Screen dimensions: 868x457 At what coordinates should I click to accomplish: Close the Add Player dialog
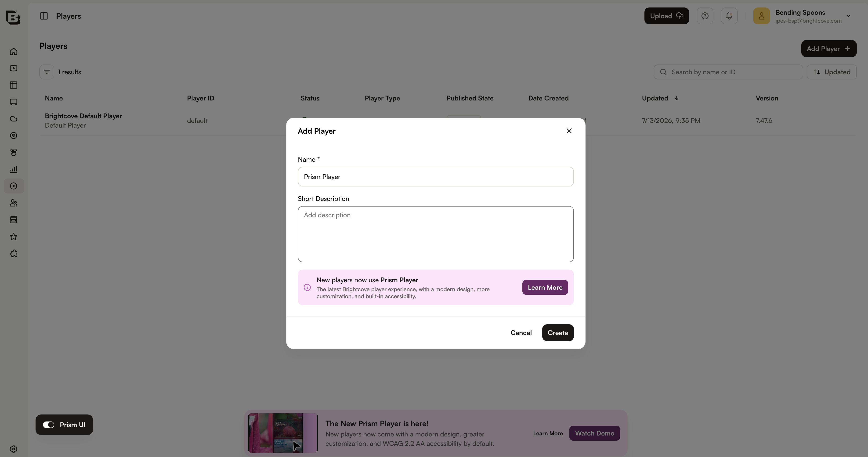[x=569, y=131]
